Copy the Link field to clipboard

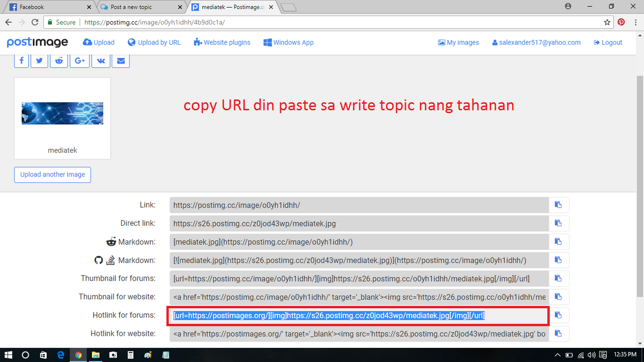coord(558,205)
